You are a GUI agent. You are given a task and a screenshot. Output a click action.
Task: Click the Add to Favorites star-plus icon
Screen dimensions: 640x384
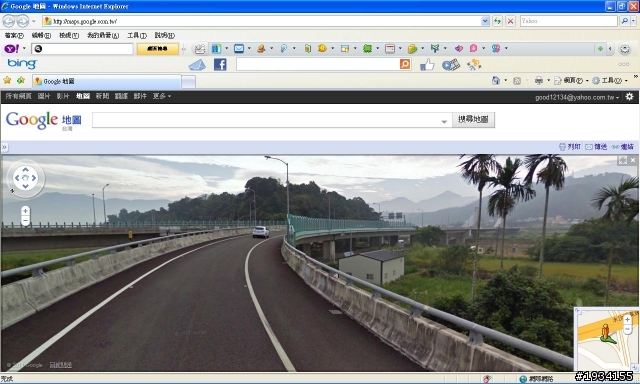(21, 80)
